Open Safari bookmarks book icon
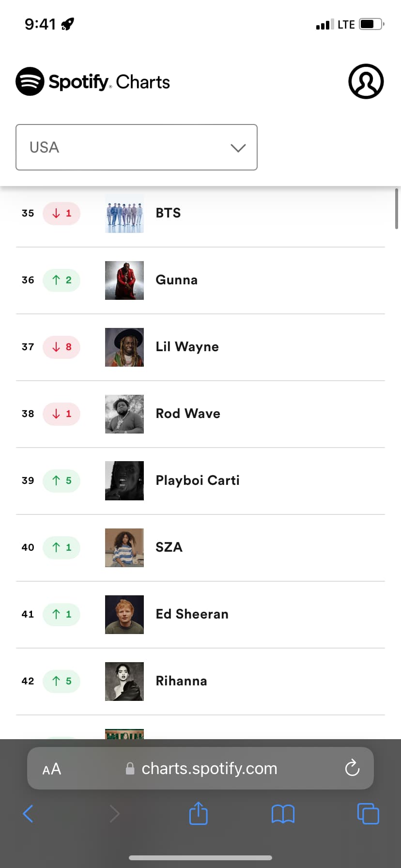 pyautogui.click(x=283, y=814)
